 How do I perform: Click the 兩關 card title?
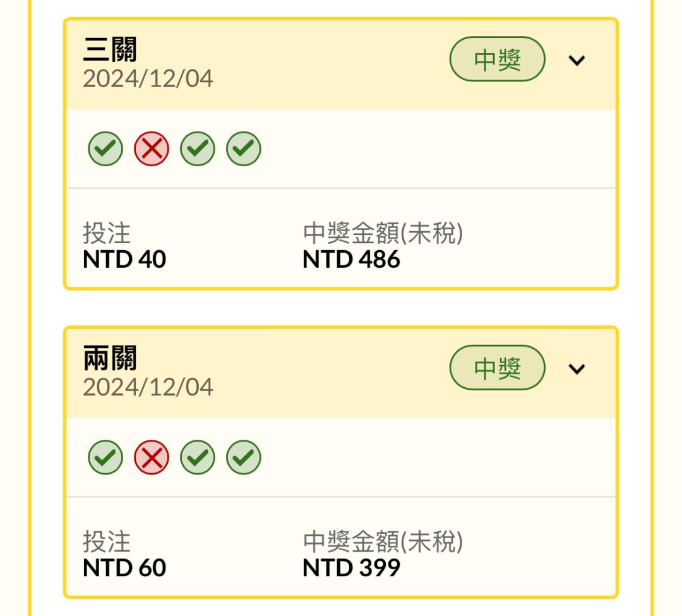[x=110, y=358]
